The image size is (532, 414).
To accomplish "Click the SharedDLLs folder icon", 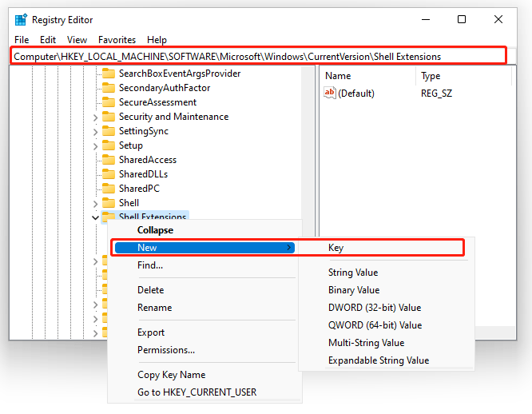I will [x=109, y=174].
